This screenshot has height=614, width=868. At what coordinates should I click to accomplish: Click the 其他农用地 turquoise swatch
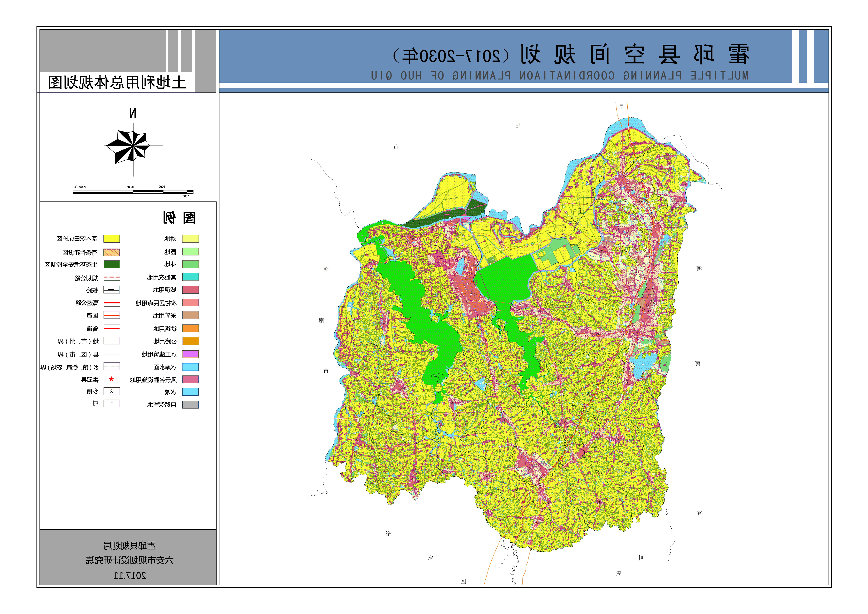pos(191,277)
